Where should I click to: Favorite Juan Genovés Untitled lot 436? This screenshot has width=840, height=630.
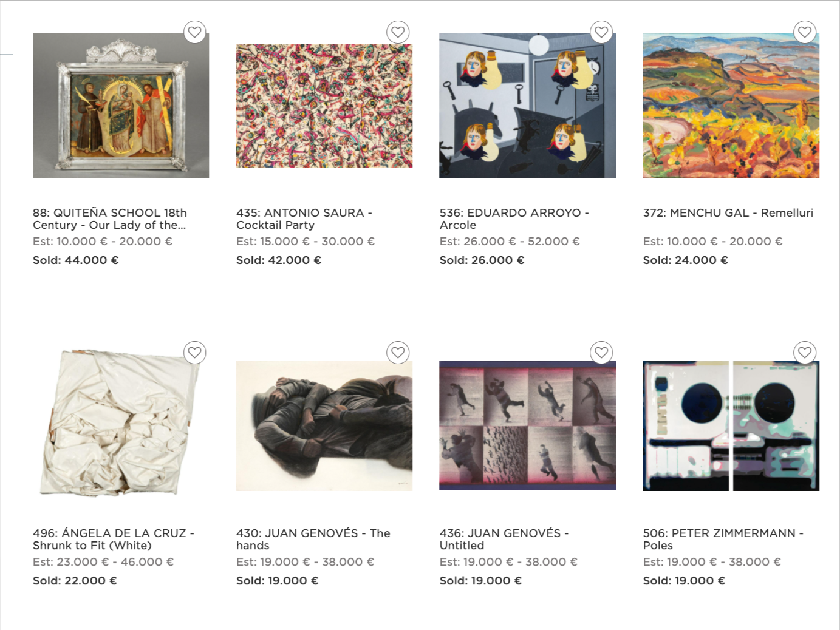(x=601, y=353)
